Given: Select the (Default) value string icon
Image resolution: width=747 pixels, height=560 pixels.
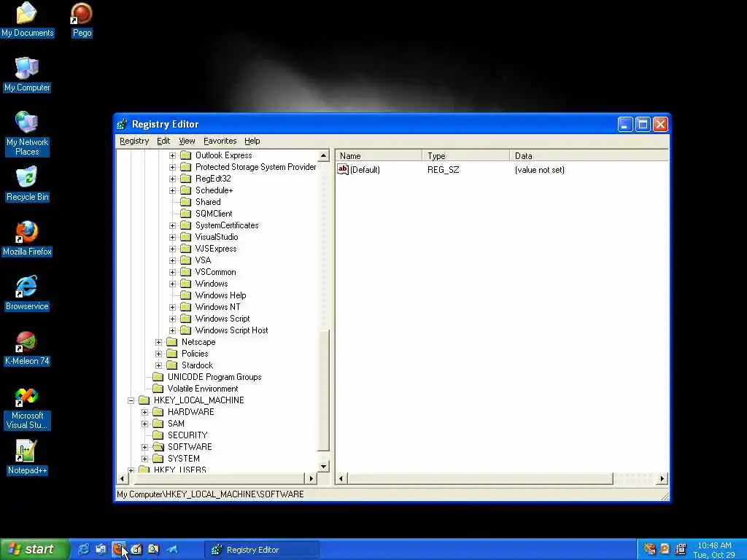Looking at the screenshot, I should 343,169.
